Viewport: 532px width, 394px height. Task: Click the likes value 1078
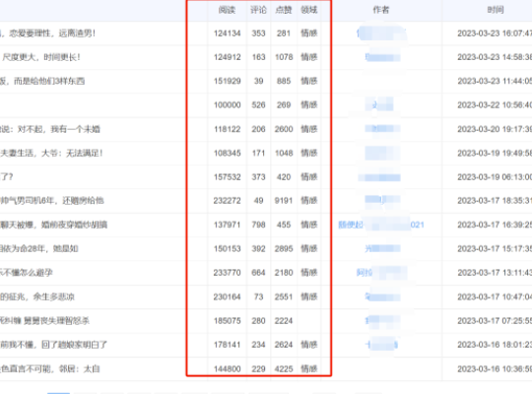click(x=284, y=57)
